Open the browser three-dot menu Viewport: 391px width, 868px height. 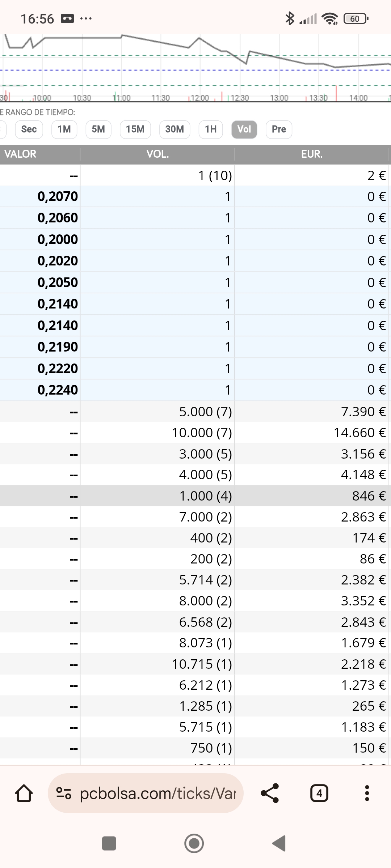(367, 793)
